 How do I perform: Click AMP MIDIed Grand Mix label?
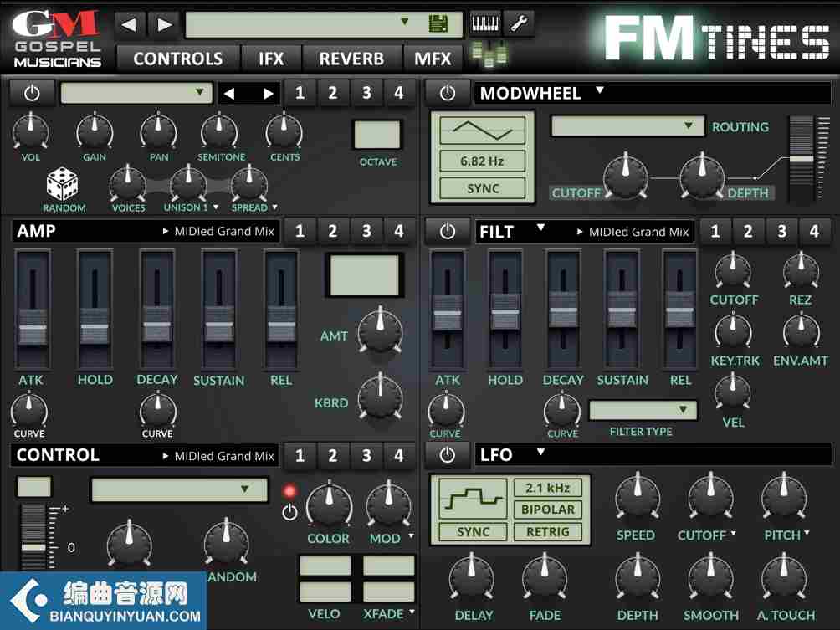click(224, 232)
